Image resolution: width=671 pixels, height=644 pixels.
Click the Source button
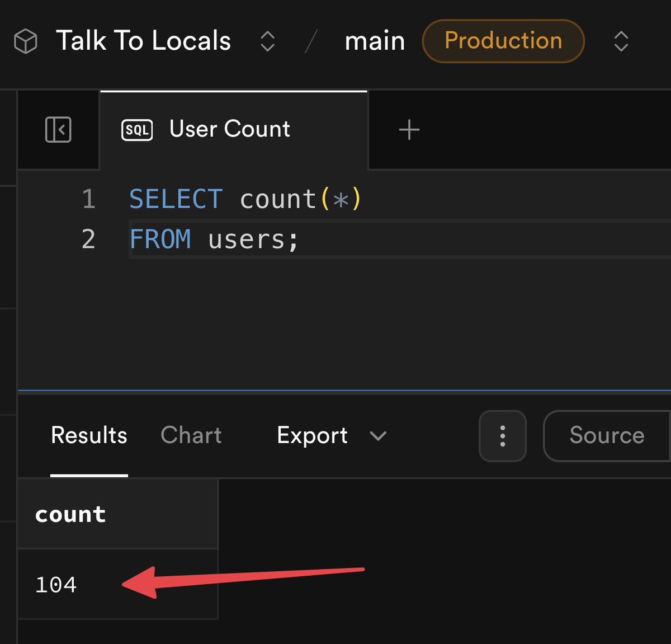pos(606,435)
